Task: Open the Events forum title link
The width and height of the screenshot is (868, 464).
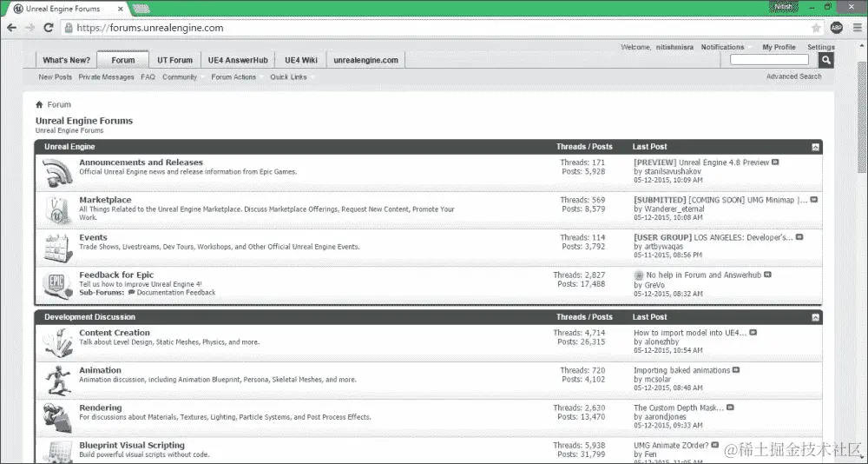Action: point(93,237)
